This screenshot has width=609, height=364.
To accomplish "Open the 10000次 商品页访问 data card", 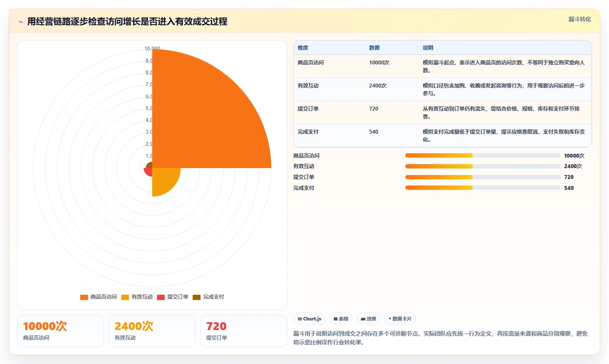I will [61, 331].
